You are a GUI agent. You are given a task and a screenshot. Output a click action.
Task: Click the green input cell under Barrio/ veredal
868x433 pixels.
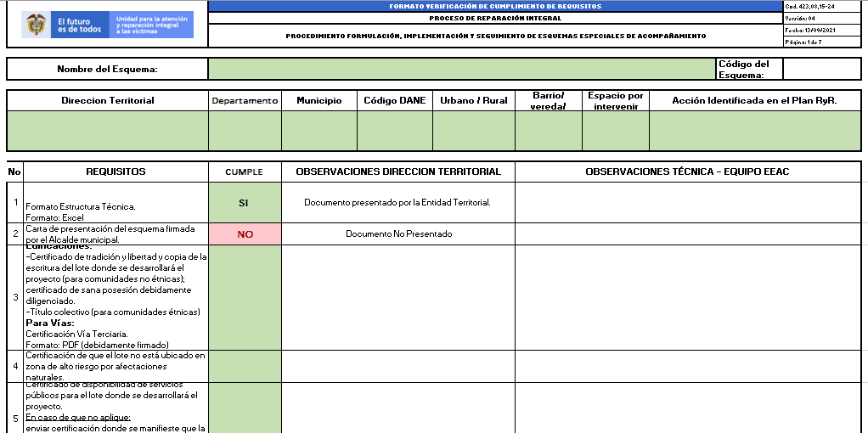[548, 131]
